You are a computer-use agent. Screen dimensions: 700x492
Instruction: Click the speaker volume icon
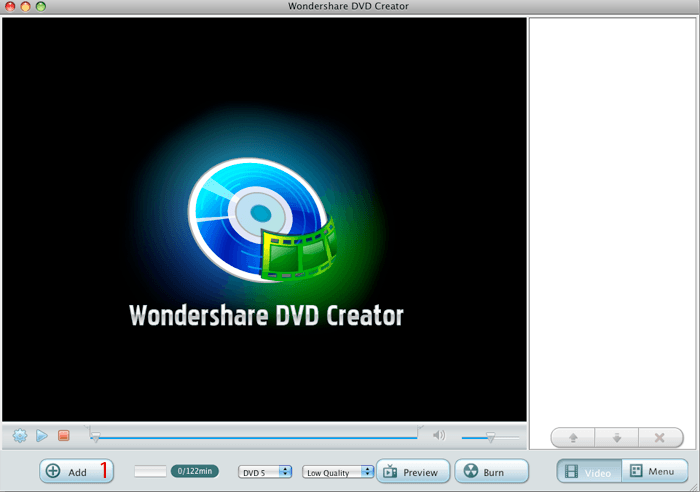click(439, 435)
